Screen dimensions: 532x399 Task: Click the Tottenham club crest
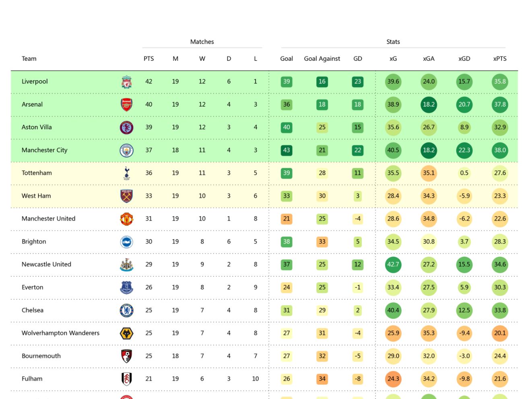pyautogui.click(x=126, y=173)
